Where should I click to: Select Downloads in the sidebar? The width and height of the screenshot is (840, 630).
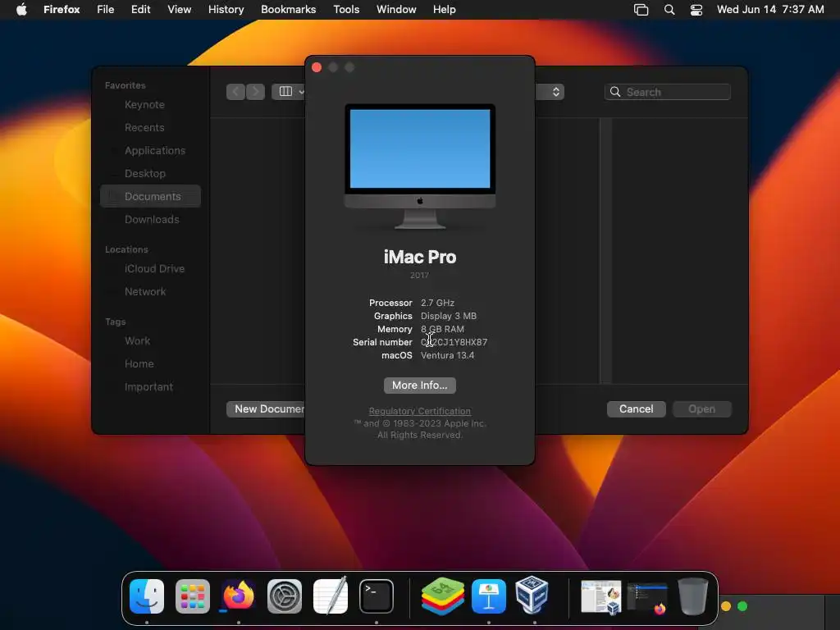click(152, 219)
